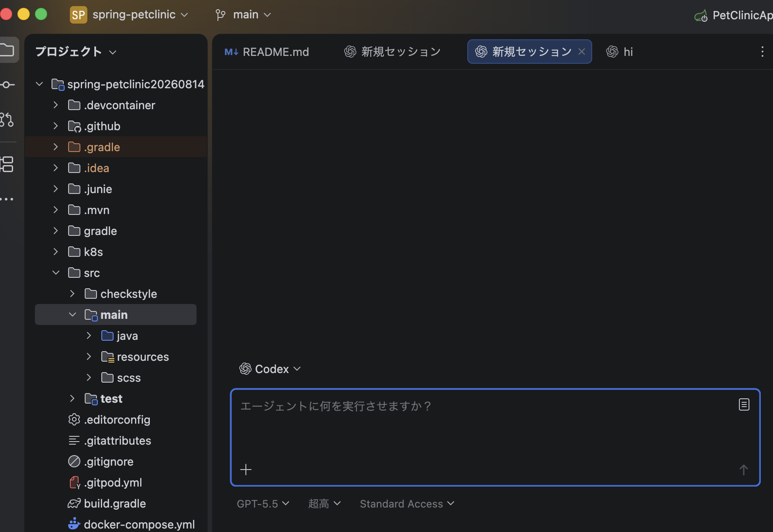Viewport: 773px width, 532px height.
Task: Select the .gitattributes file
Action: pyautogui.click(x=116, y=440)
